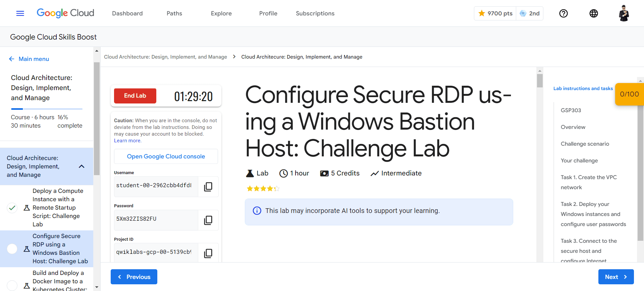Open the language globe icon

point(594,13)
